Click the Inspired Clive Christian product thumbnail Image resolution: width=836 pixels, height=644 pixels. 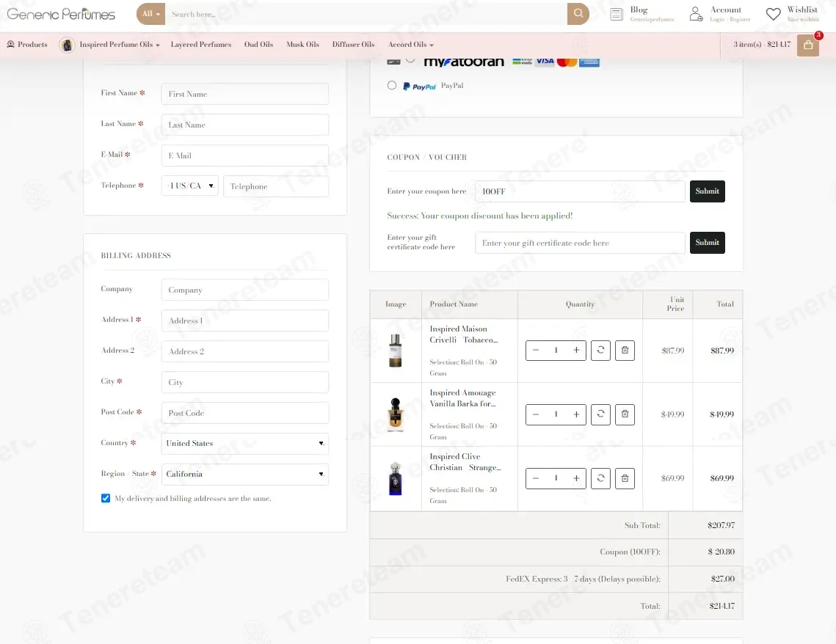click(395, 478)
